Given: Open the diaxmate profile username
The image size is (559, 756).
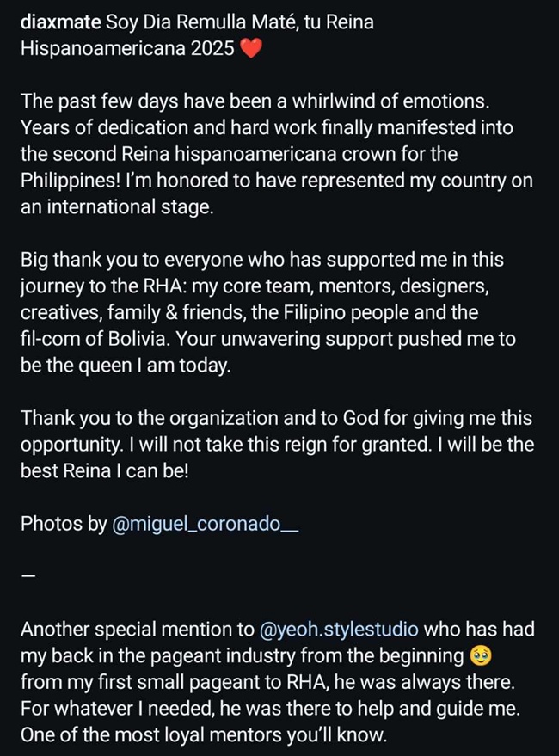Looking at the screenshot, I should tap(60, 22).
